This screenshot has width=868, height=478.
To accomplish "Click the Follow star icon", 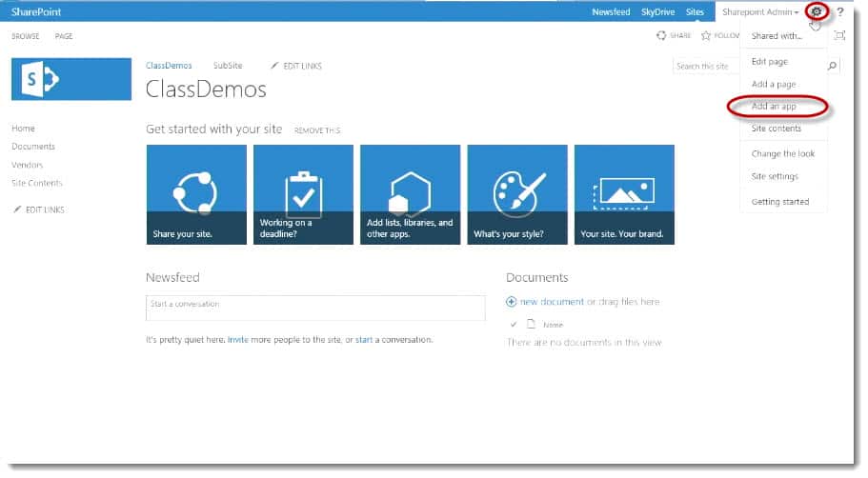I will pyautogui.click(x=706, y=35).
